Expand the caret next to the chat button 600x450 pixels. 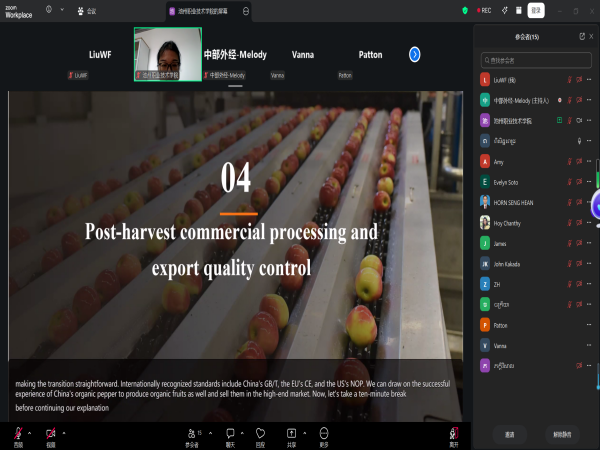coord(242,433)
